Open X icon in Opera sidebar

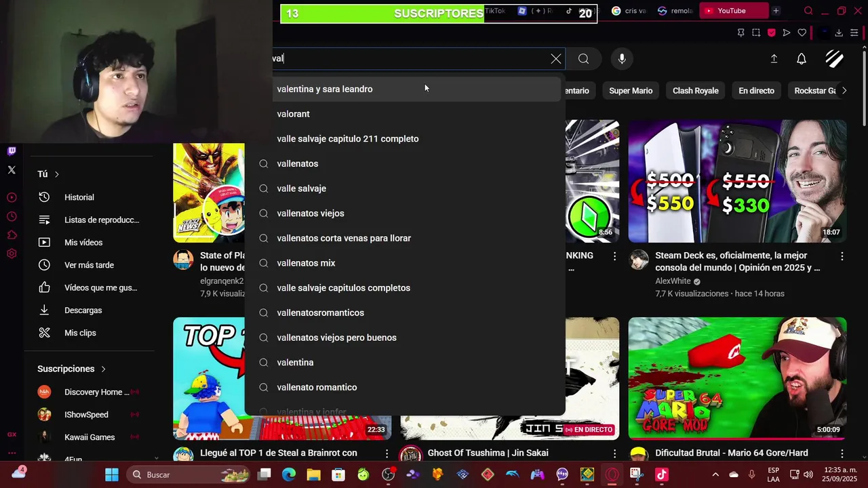tap(12, 170)
